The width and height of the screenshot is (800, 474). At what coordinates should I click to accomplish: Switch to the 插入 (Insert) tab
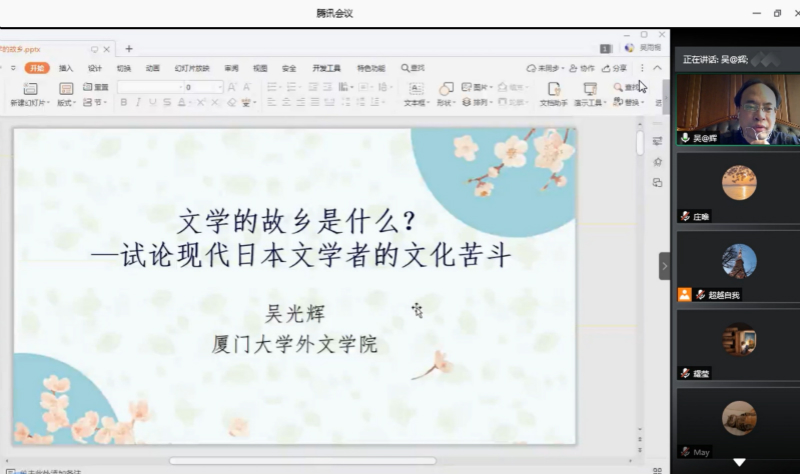[66, 68]
